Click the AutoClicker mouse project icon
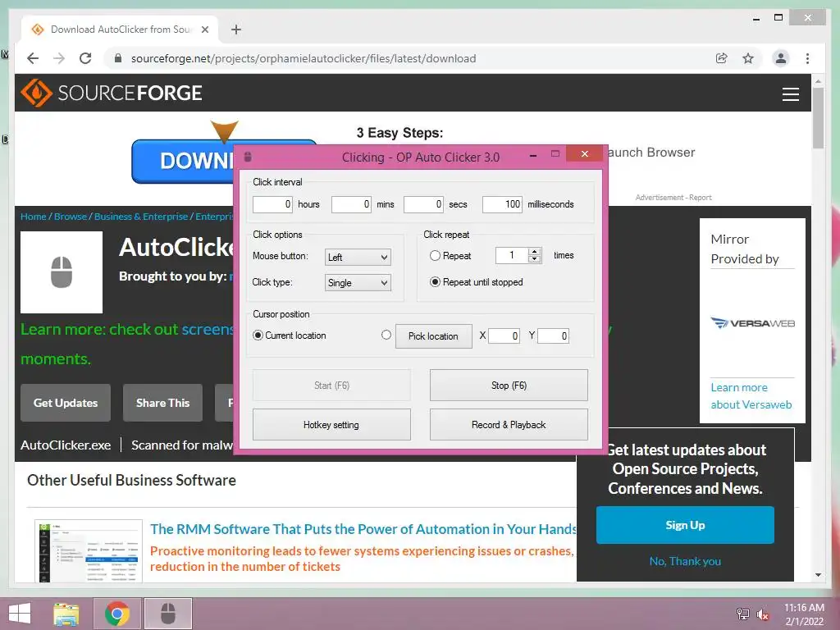Screen dimensions: 840x630 (x=62, y=272)
